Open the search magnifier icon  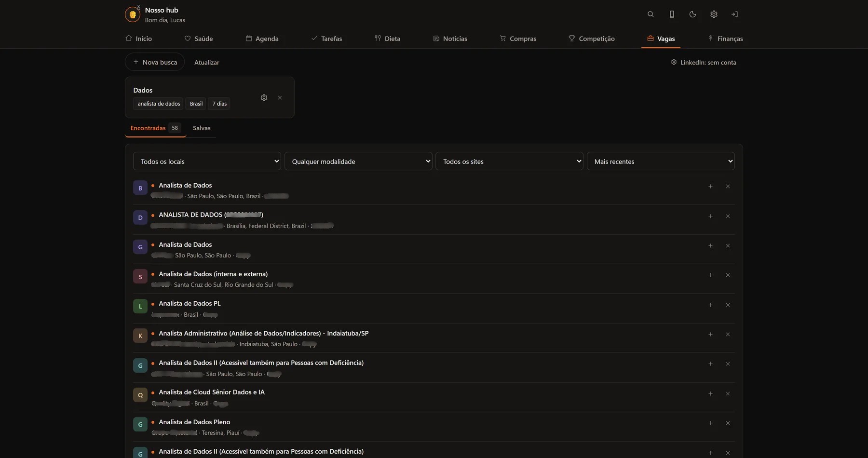(651, 14)
